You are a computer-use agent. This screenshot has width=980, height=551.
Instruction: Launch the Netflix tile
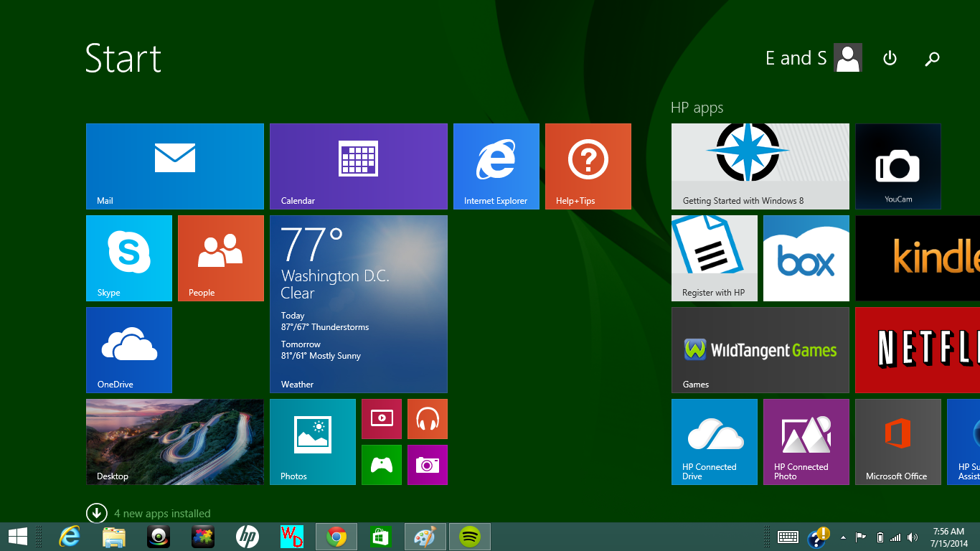(x=918, y=350)
